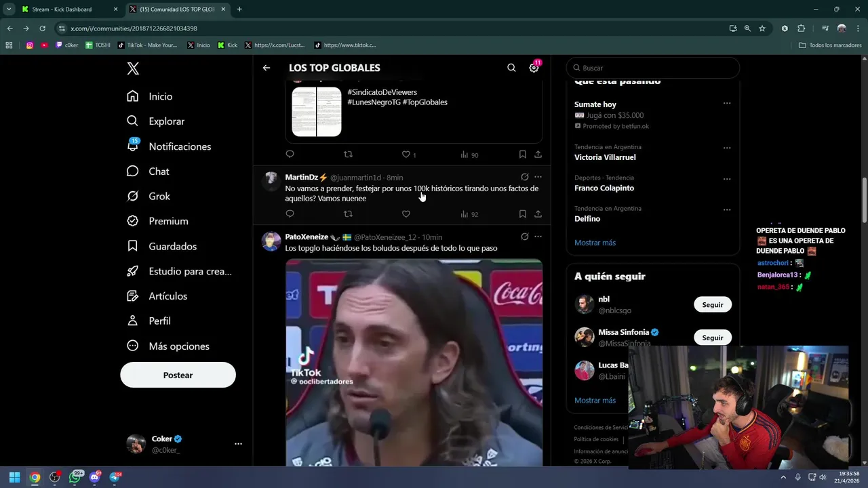Open Discord from taskbar
The height and width of the screenshot is (488, 868).
[95, 477]
